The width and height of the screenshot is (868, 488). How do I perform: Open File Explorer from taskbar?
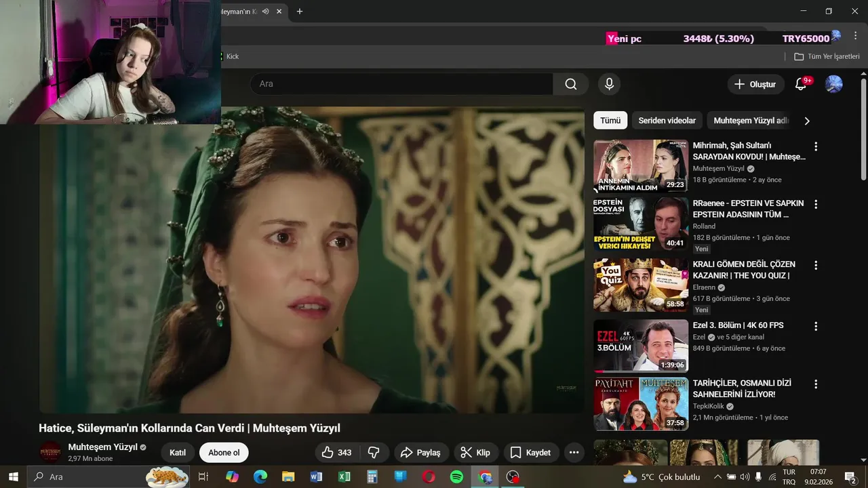coord(288,476)
